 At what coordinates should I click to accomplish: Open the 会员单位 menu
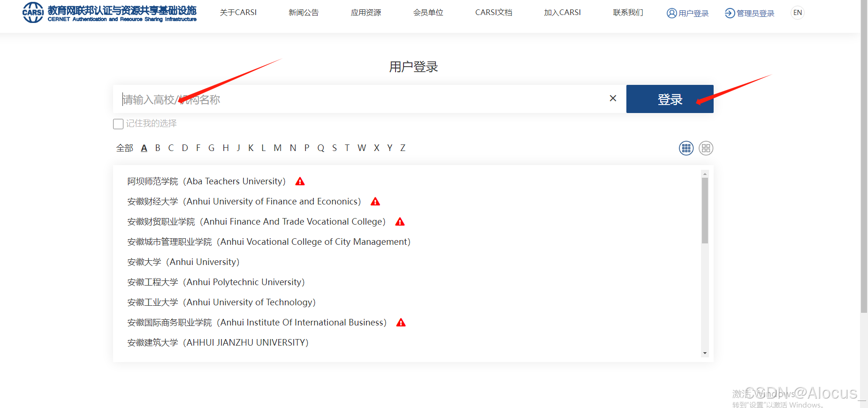tap(428, 13)
